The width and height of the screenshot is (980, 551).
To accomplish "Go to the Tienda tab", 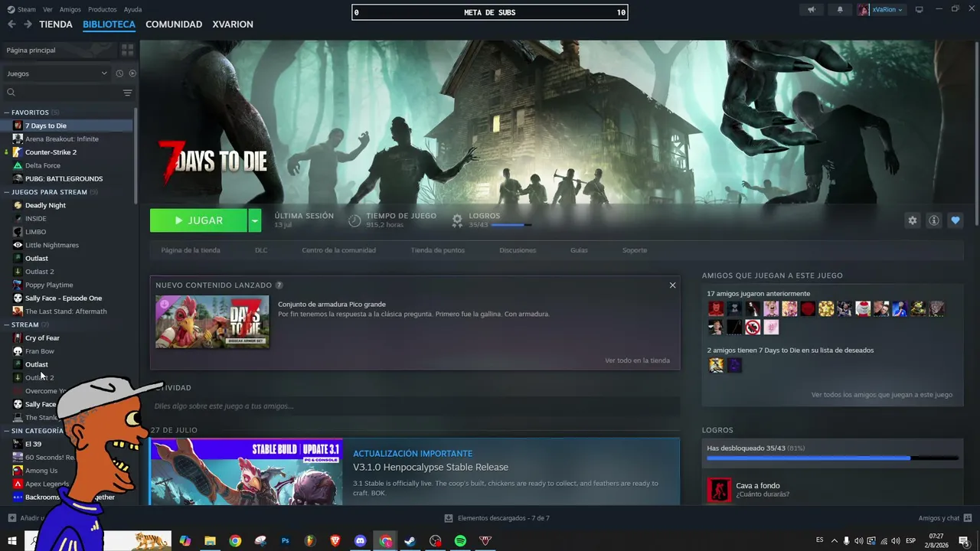I will (x=56, y=24).
